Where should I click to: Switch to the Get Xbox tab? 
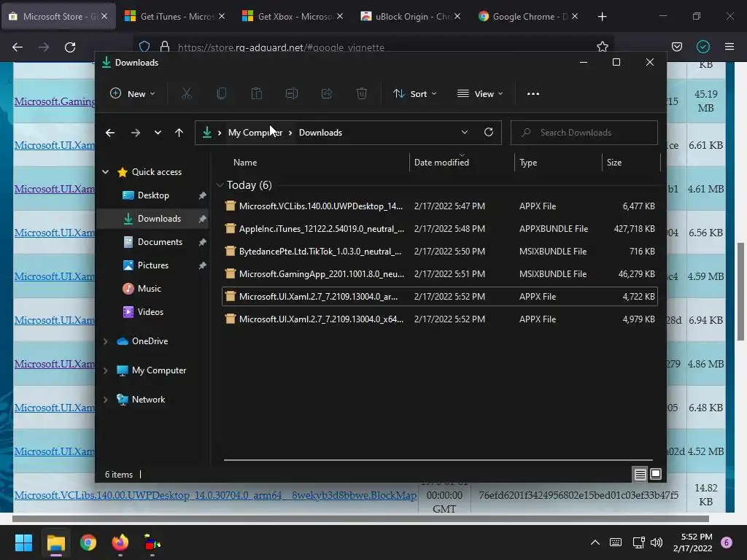[292, 17]
